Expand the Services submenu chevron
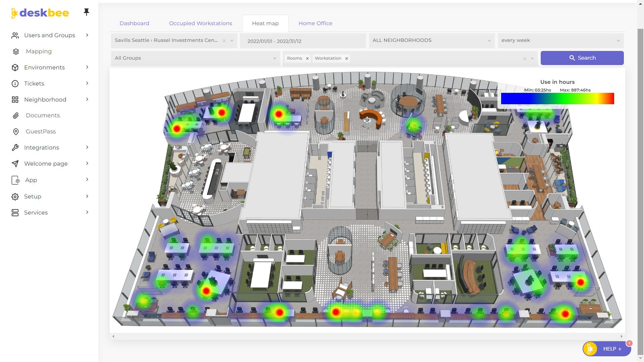The image size is (644, 362). [87, 212]
